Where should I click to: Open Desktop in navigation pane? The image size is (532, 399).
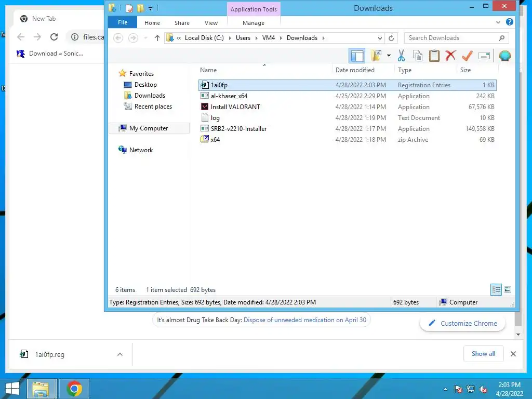pos(140,85)
